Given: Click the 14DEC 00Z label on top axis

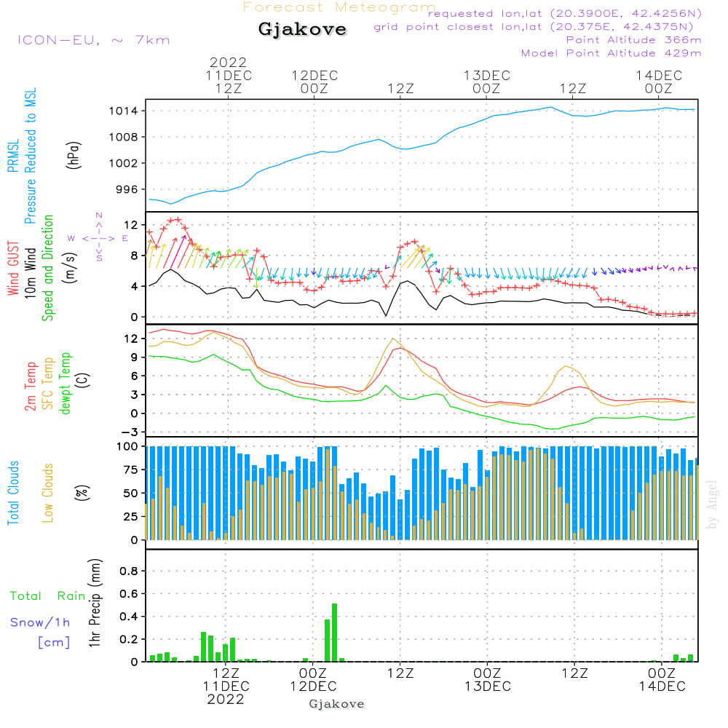Looking at the screenshot, I should (659, 82).
